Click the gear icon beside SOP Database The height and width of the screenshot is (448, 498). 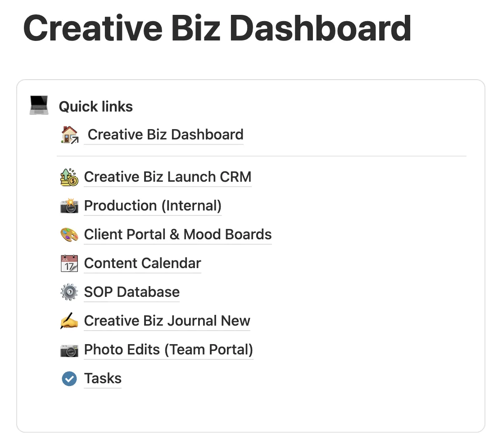coord(69,292)
